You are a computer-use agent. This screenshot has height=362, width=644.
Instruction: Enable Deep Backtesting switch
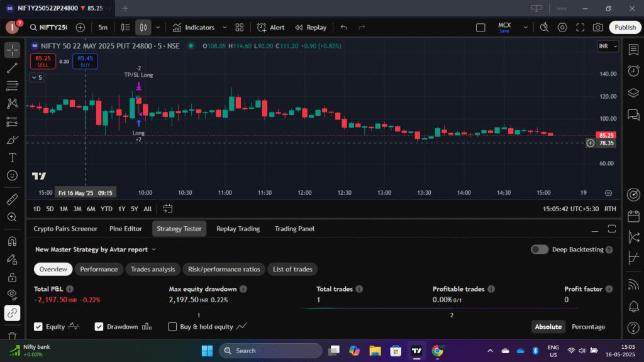(539, 250)
